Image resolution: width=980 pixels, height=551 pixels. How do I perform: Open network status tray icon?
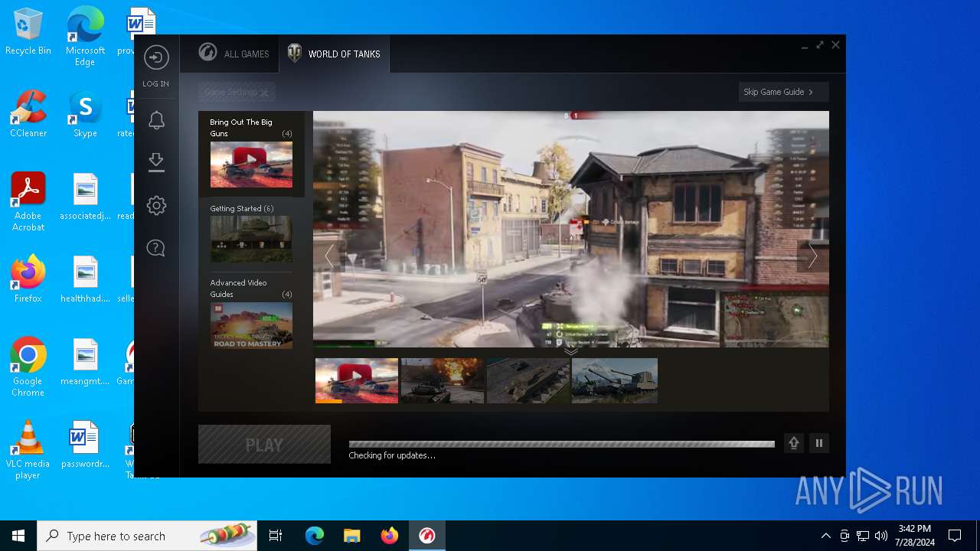pos(863,536)
